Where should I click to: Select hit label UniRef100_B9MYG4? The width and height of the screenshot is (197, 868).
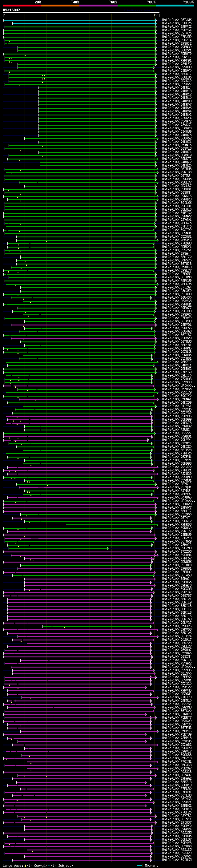(177, 30)
